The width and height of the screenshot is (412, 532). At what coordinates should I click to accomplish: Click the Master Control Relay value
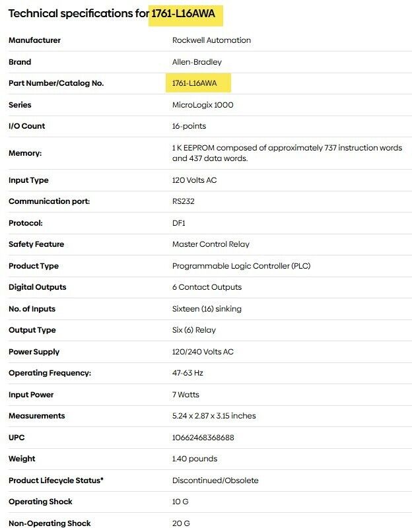coord(211,244)
